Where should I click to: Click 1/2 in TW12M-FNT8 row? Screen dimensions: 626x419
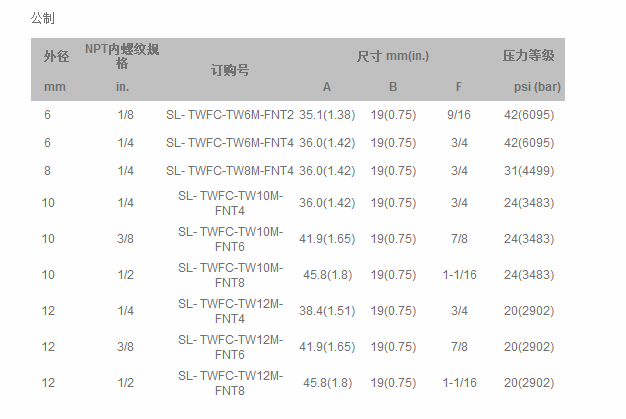tap(125, 383)
